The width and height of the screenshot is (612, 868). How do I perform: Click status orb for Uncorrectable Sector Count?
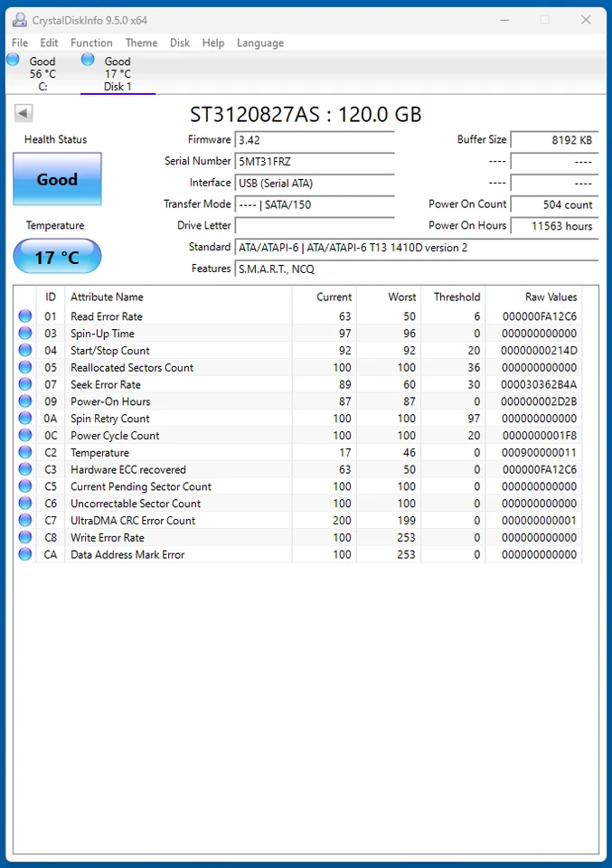[25, 504]
